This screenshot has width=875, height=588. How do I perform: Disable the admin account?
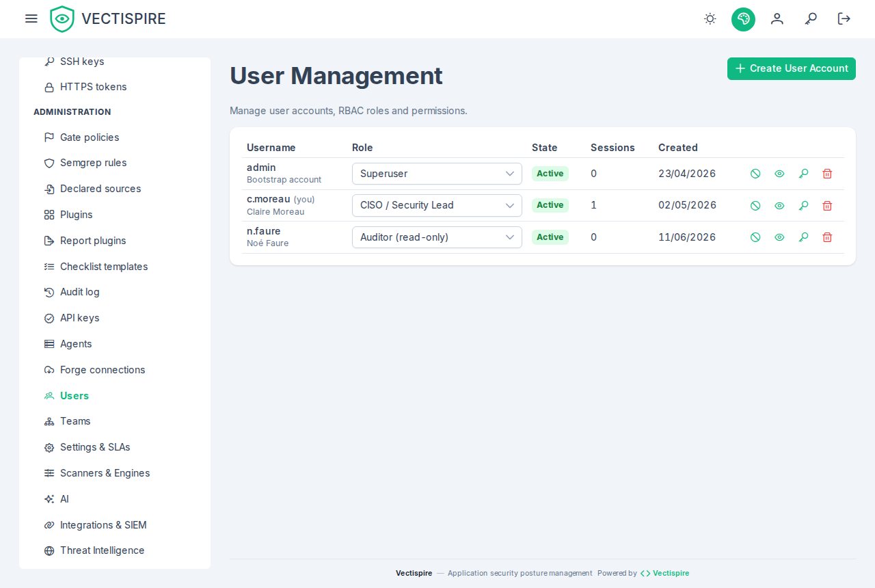pyautogui.click(x=755, y=174)
